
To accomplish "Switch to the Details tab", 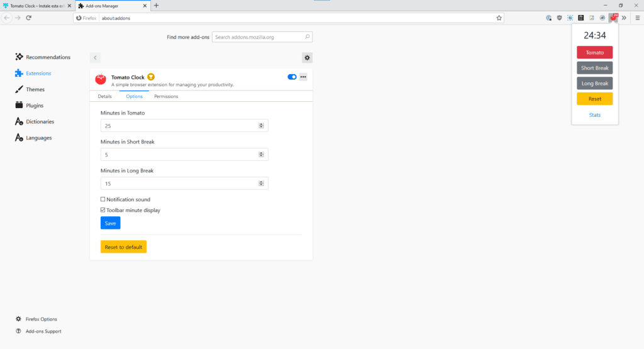I will [x=105, y=96].
